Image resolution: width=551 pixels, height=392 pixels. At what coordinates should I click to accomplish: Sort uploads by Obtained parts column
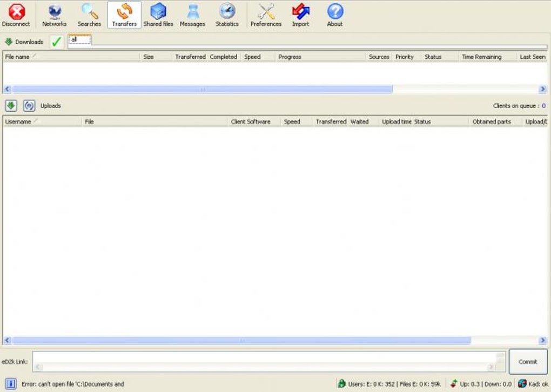495,121
